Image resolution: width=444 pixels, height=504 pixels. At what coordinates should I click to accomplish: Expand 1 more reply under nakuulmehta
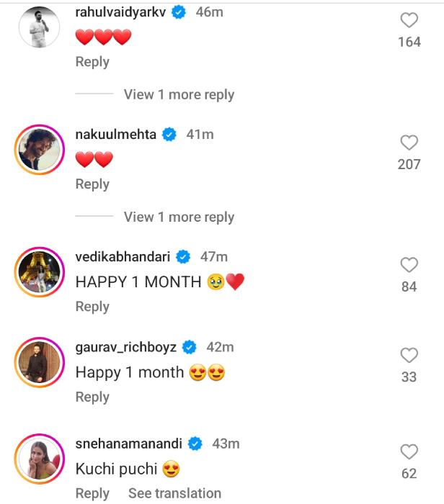(x=179, y=217)
